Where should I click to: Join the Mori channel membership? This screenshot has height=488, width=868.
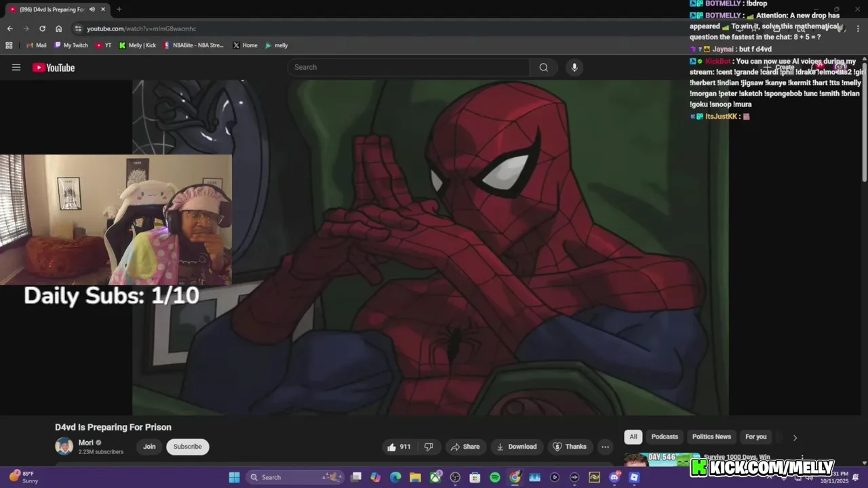149,447
